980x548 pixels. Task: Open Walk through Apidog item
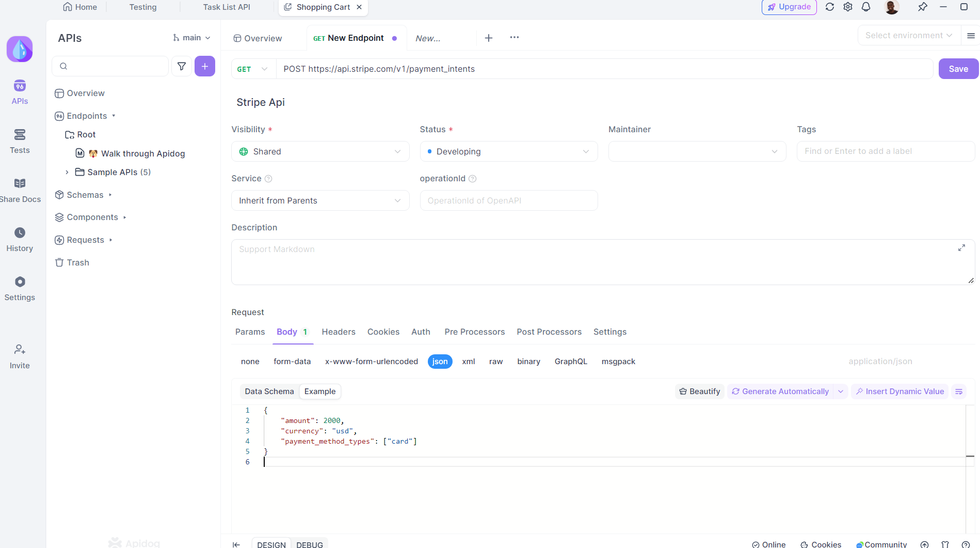[x=130, y=153]
